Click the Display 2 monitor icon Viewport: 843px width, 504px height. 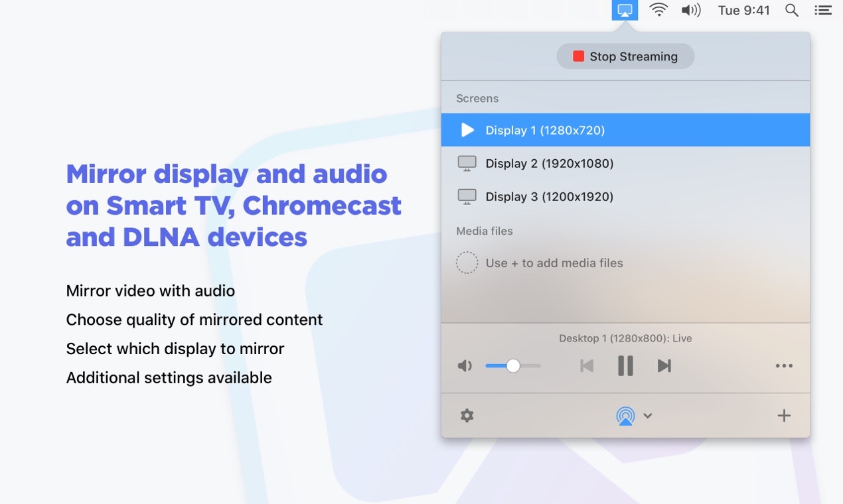pyautogui.click(x=467, y=163)
